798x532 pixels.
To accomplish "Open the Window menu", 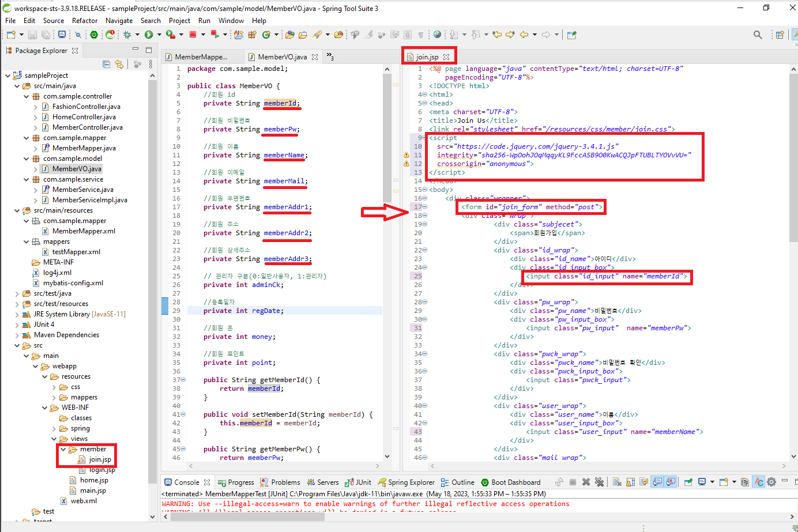I will click(231, 20).
